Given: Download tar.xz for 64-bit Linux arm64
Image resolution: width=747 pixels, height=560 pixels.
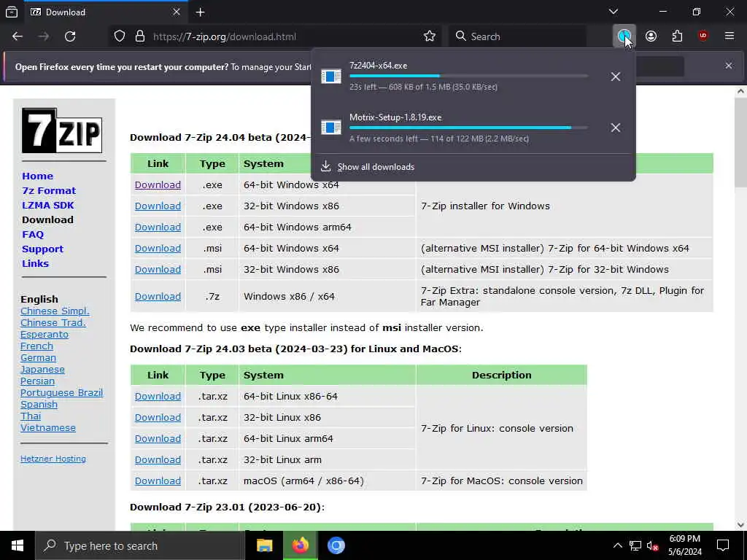Looking at the screenshot, I should click(158, 438).
